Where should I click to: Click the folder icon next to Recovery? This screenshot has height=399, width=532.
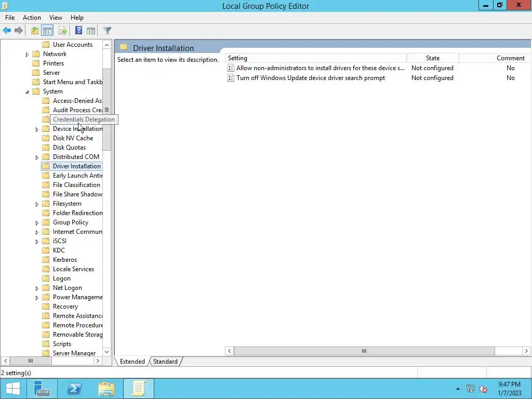(46, 307)
